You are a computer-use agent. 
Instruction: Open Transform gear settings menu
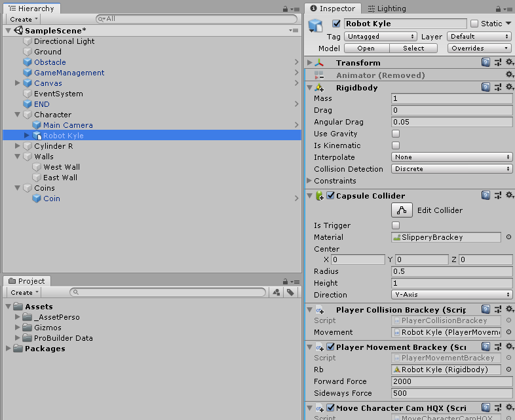pyautogui.click(x=509, y=62)
